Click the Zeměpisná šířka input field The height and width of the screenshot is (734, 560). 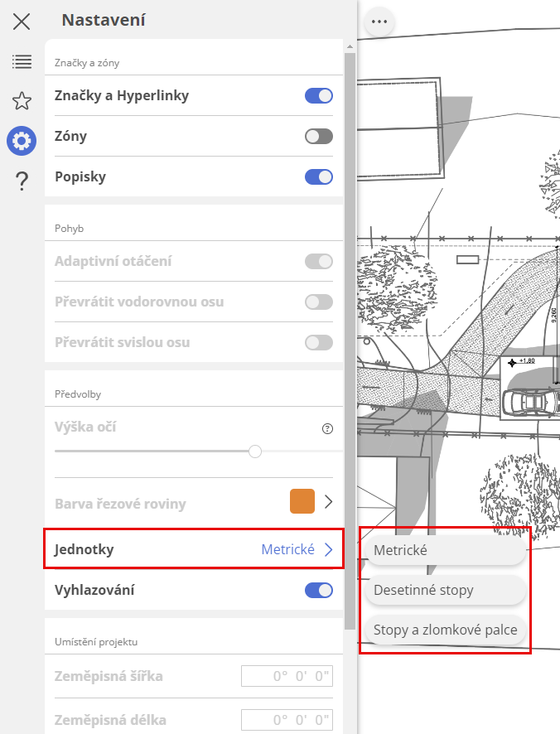coord(287,676)
